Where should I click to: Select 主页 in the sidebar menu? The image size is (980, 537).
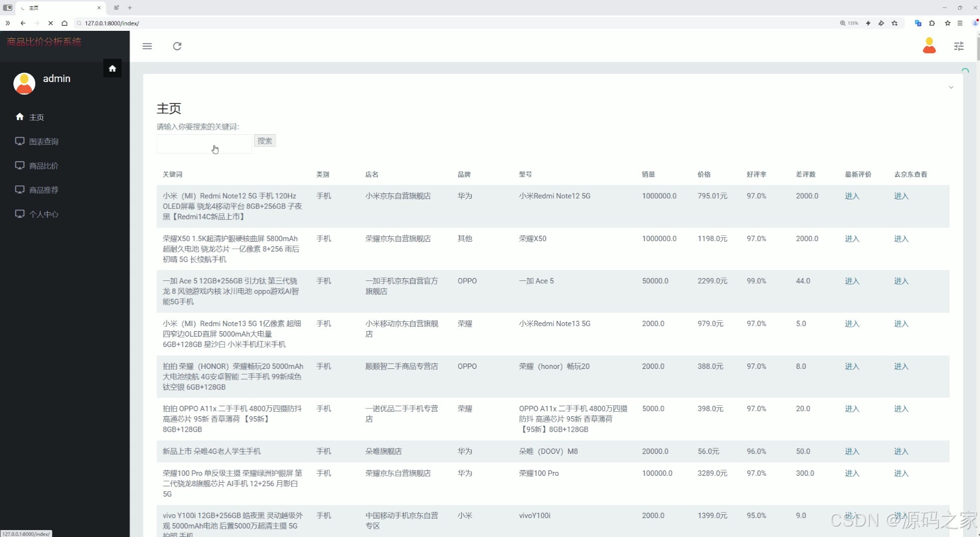(x=36, y=117)
